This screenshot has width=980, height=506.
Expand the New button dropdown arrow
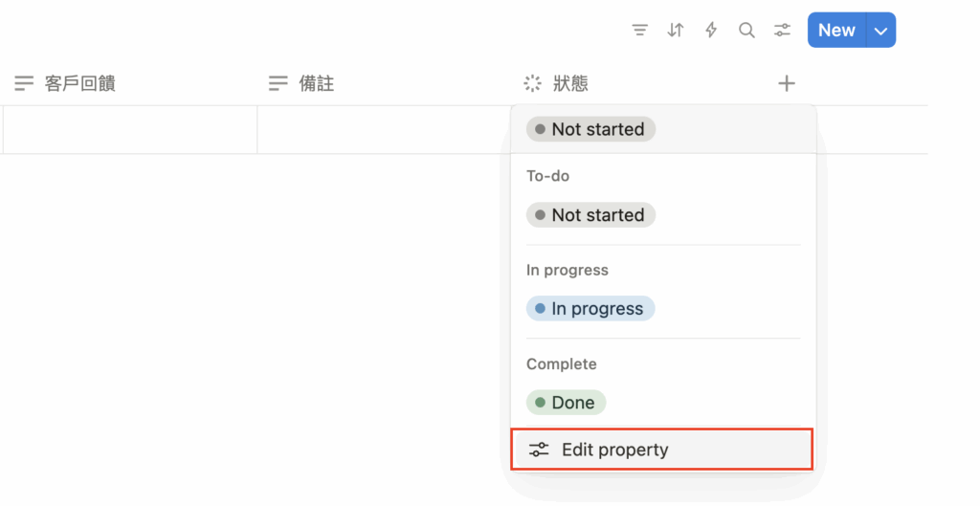pyautogui.click(x=880, y=31)
